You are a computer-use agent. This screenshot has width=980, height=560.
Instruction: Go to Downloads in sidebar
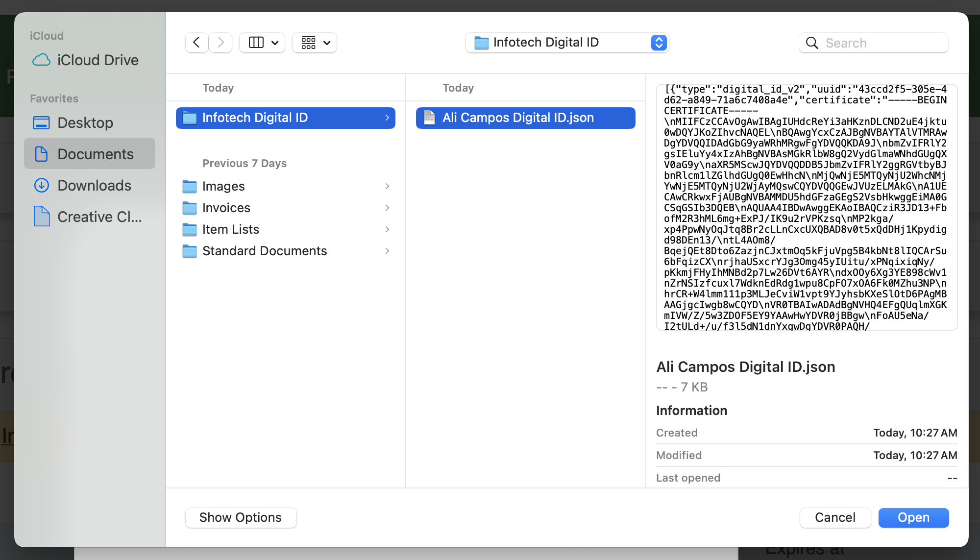(x=94, y=185)
